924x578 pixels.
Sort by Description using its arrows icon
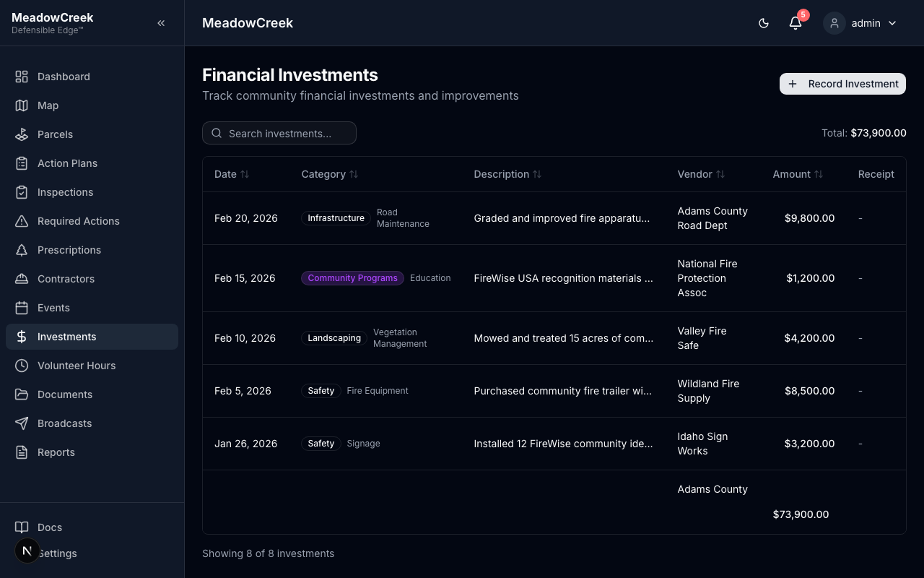point(537,174)
